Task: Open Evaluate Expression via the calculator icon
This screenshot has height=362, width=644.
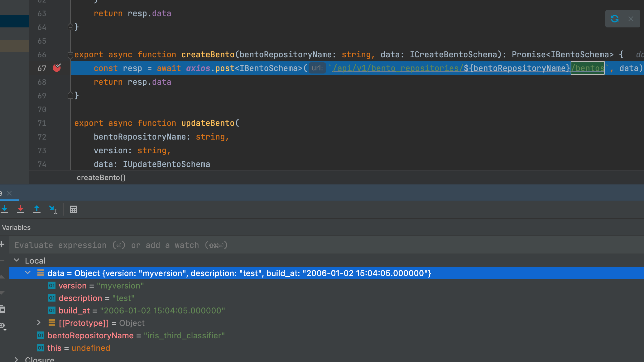Action: [74, 209]
